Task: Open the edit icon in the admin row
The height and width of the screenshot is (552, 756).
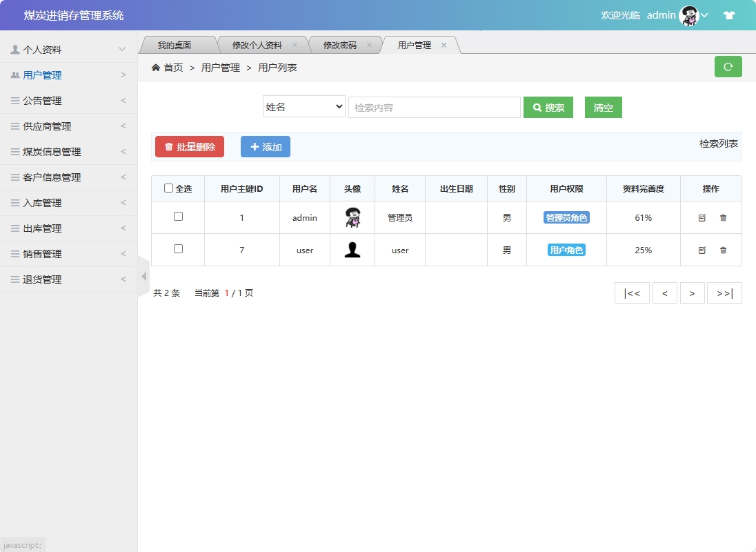Action: pos(702,217)
